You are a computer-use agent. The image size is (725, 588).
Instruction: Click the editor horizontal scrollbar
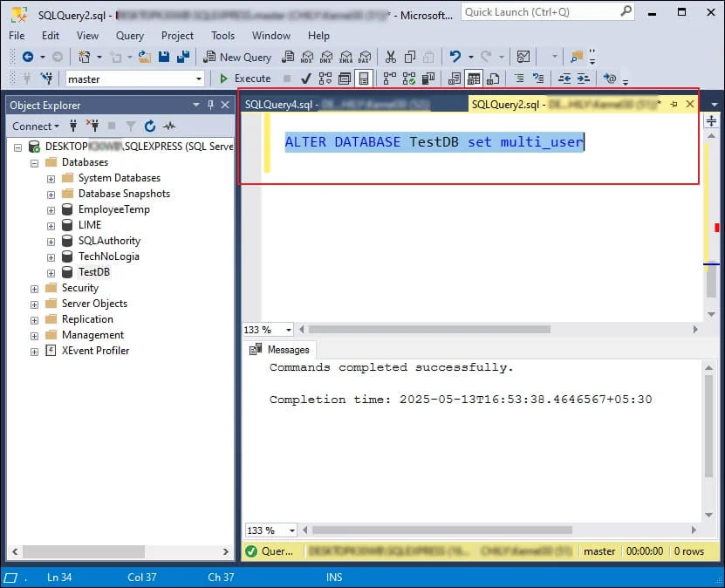coord(429,330)
